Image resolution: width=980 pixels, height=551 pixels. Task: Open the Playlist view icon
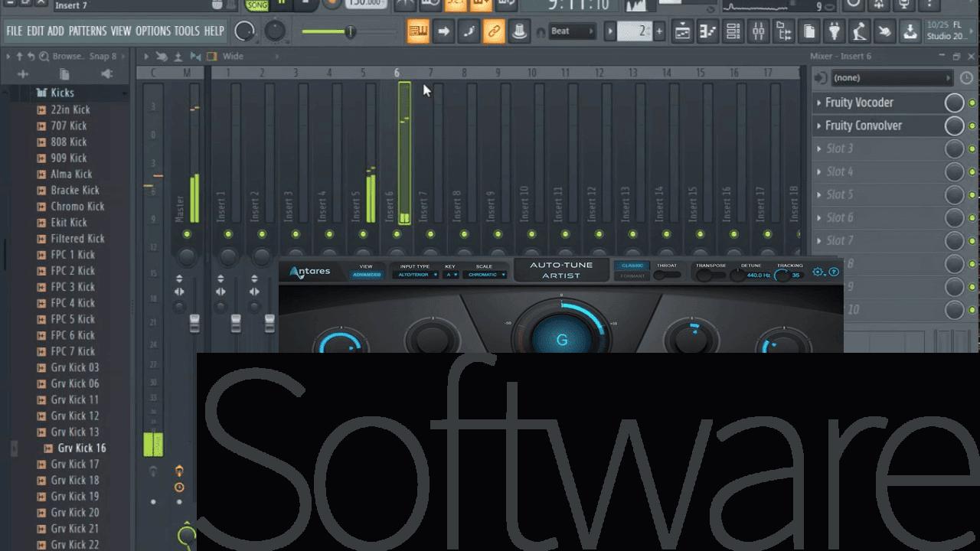pyautogui.click(x=682, y=31)
